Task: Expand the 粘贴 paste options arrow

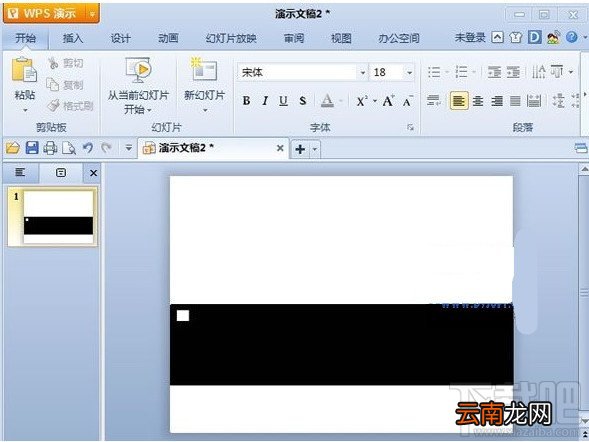Action: click(25, 110)
